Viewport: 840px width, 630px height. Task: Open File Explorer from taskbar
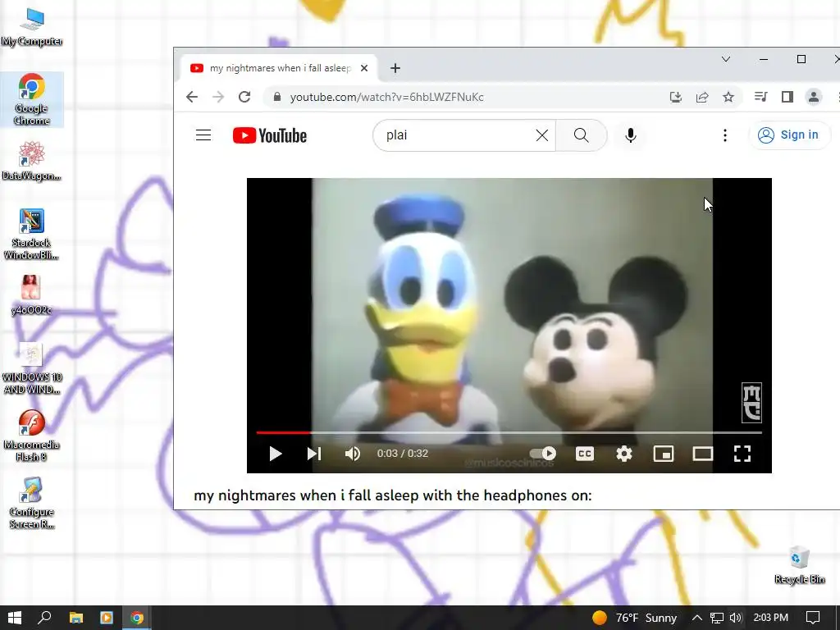76,618
